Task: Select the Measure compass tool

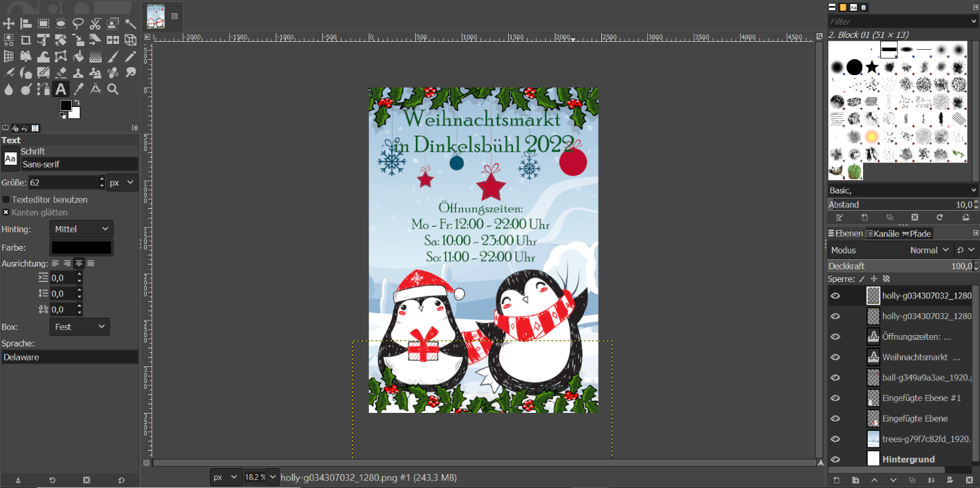Action: pyautogui.click(x=95, y=88)
